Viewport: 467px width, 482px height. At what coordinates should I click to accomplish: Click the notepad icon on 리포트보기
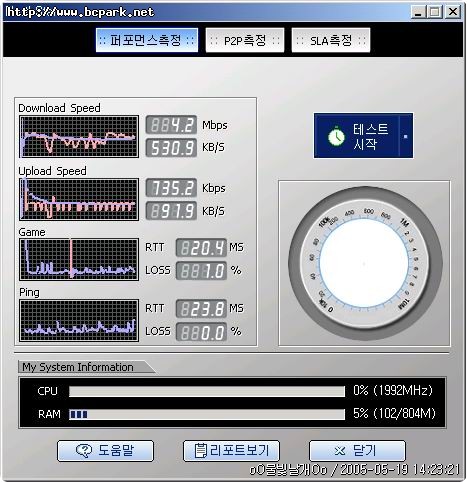200,451
